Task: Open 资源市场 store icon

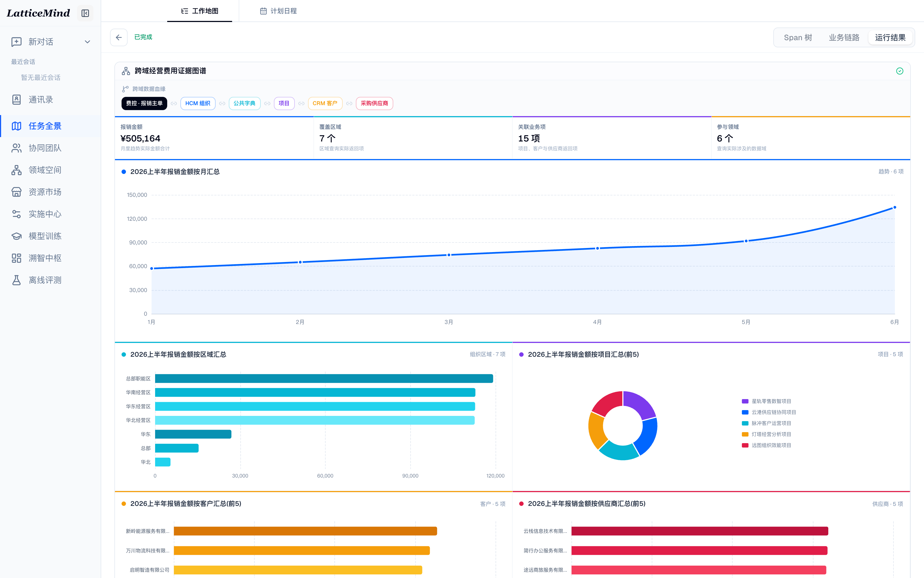Action: (x=16, y=192)
